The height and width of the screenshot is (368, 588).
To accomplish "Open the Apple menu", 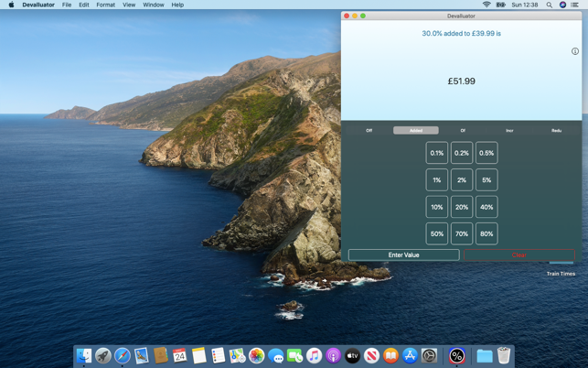I will coord(11,5).
